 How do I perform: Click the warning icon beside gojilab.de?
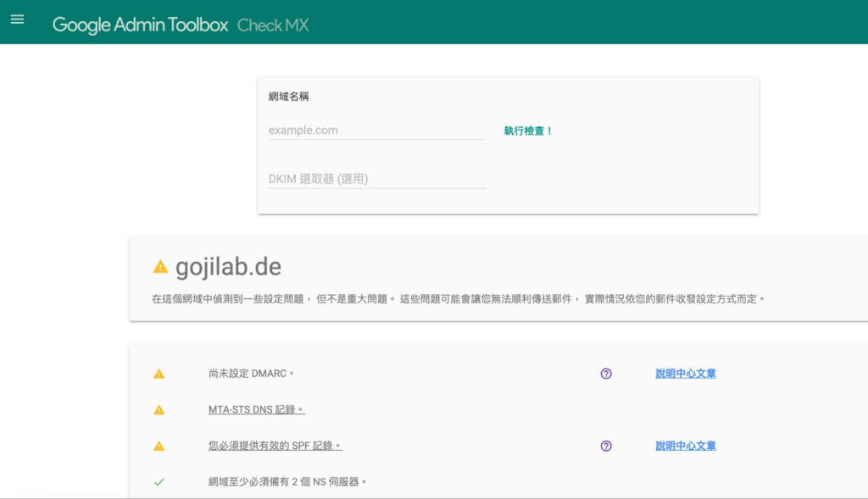160,267
